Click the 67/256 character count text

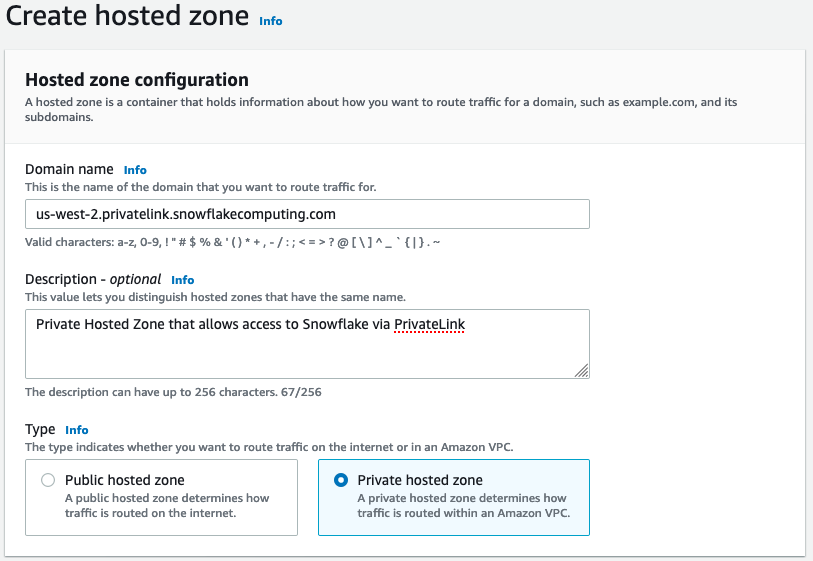click(x=298, y=392)
